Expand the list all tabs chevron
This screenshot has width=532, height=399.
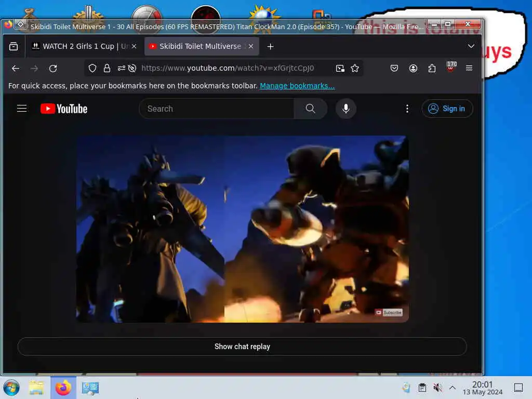[471, 46]
